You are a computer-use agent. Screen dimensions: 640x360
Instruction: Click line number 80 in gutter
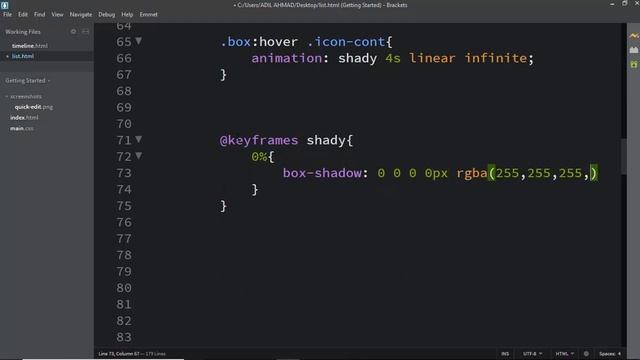[x=124, y=288]
